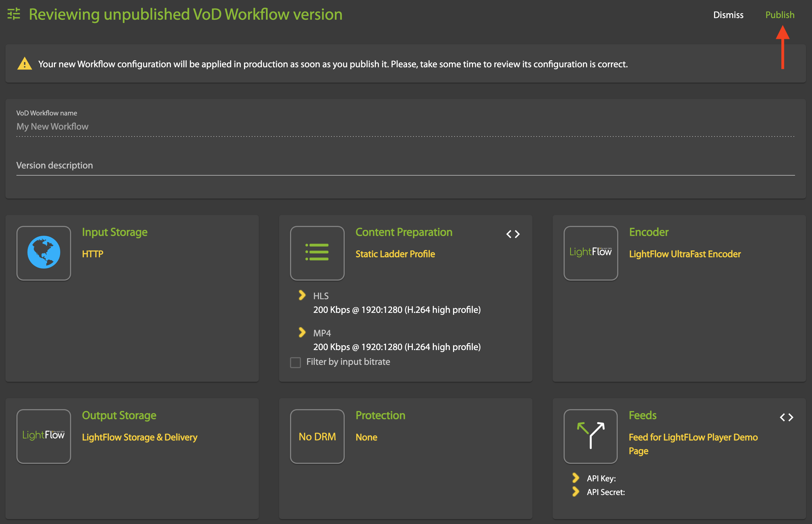Click the Content Preparation list icon
This screenshot has height=524, width=812.
click(x=317, y=253)
